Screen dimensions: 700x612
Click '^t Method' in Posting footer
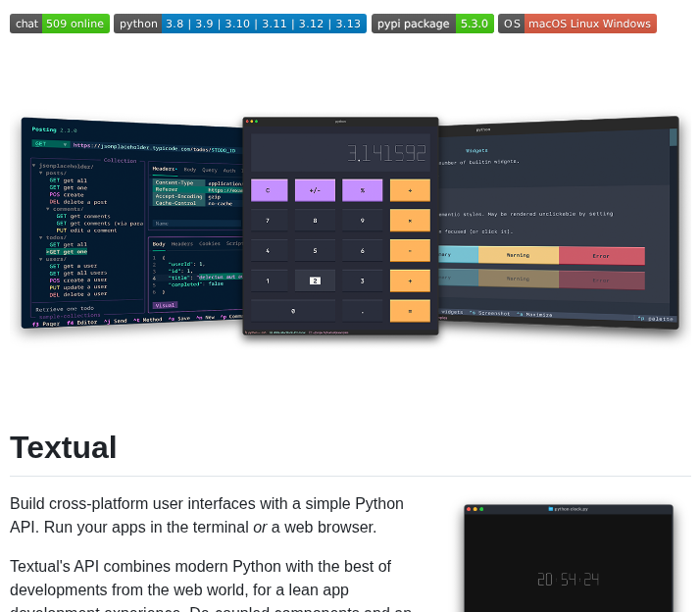pyautogui.click(x=147, y=320)
